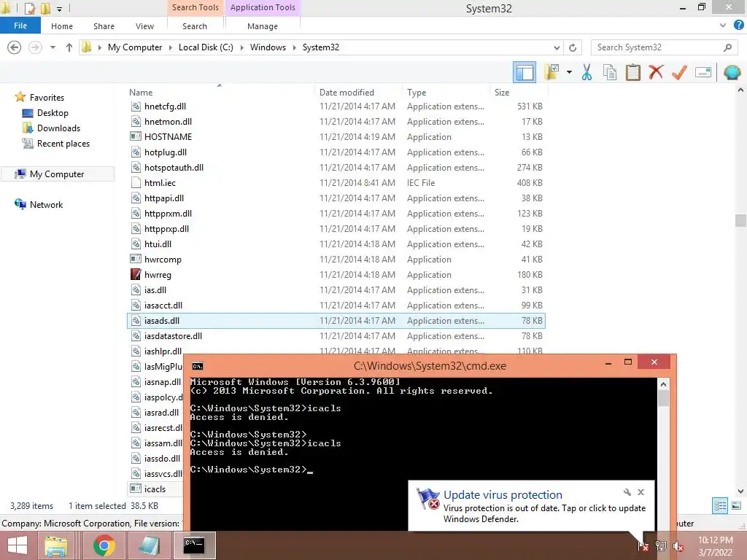The width and height of the screenshot is (747, 560).
Task: Select the hnetcfg.dll file
Action: point(165,106)
